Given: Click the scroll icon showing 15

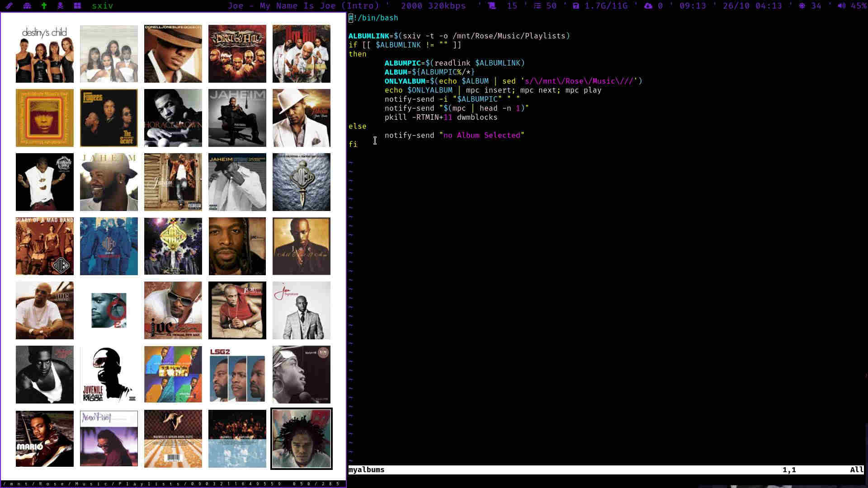Looking at the screenshot, I should pos(492,6).
